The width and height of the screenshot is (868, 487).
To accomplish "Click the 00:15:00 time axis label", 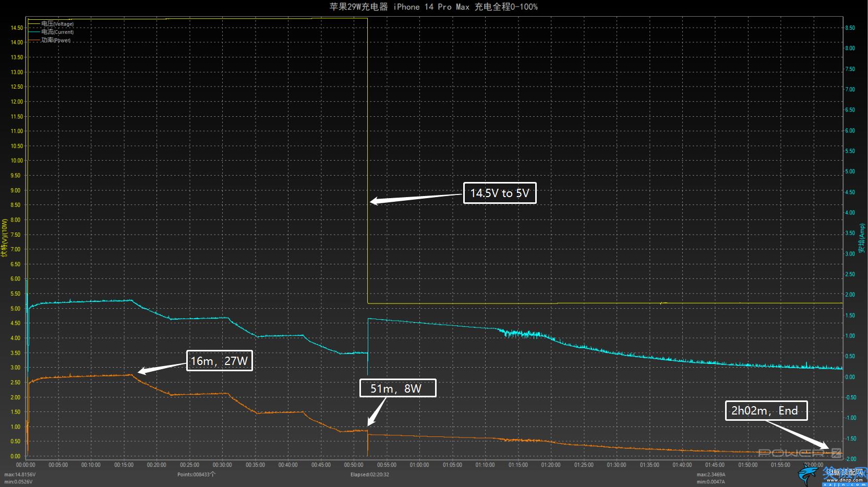I will (x=124, y=465).
